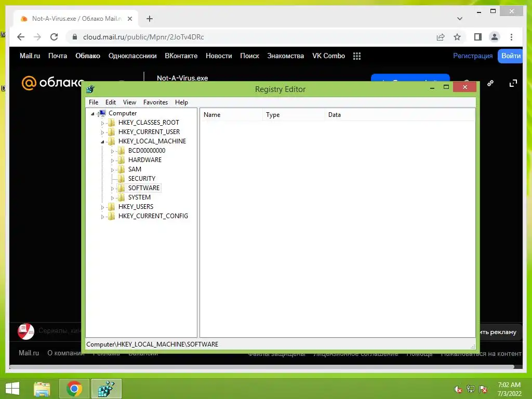Open the Chrome three-dot menu
The height and width of the screenshot is (399, 532).
pos(511,37)
